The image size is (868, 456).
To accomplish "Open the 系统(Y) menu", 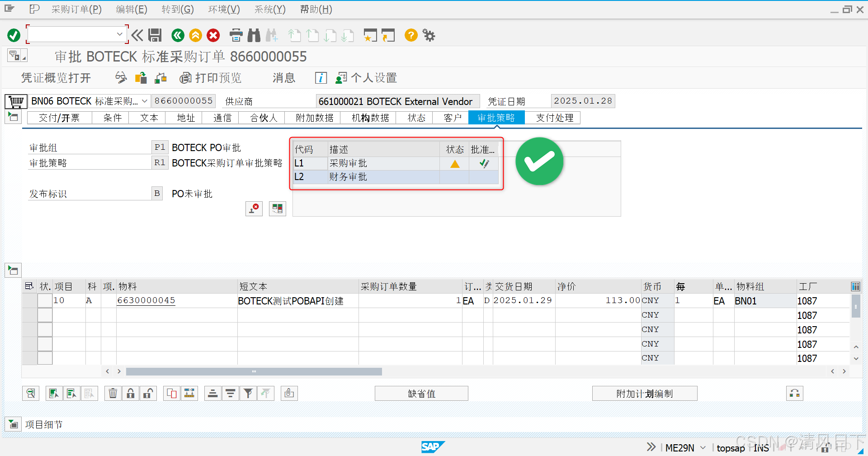I will [x=269, y=9].
